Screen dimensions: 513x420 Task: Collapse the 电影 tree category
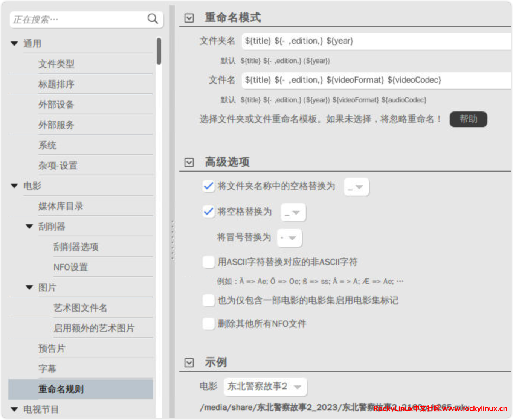(x=15, y=186)
